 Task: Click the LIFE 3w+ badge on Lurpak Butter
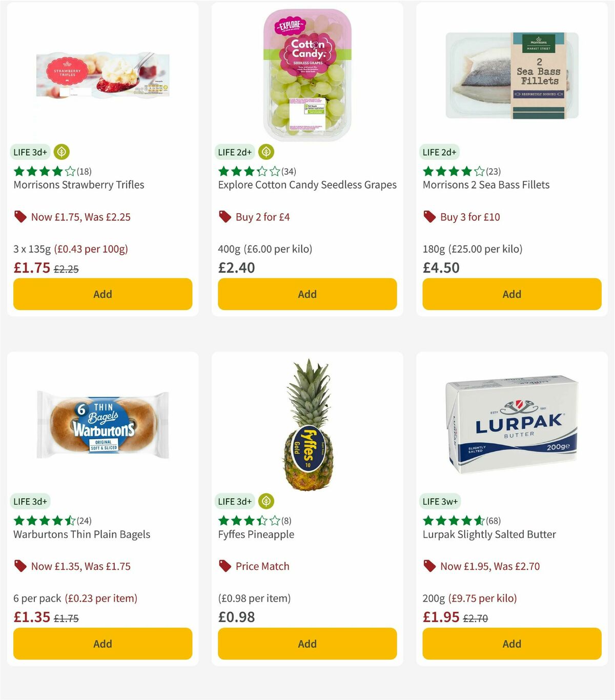coord(441,501)
